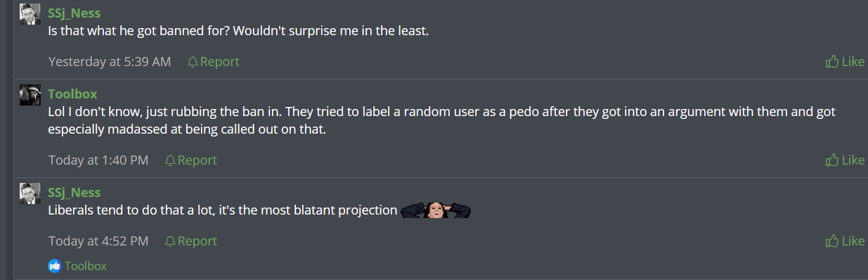View Toolbox in reaction list
This screenshot has height=280, width=868.
[86, 266]
